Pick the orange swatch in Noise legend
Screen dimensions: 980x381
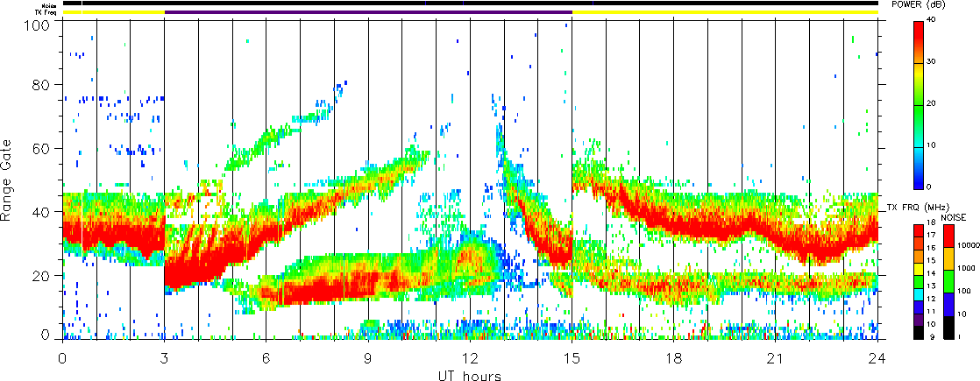click(x=949, y=259)
